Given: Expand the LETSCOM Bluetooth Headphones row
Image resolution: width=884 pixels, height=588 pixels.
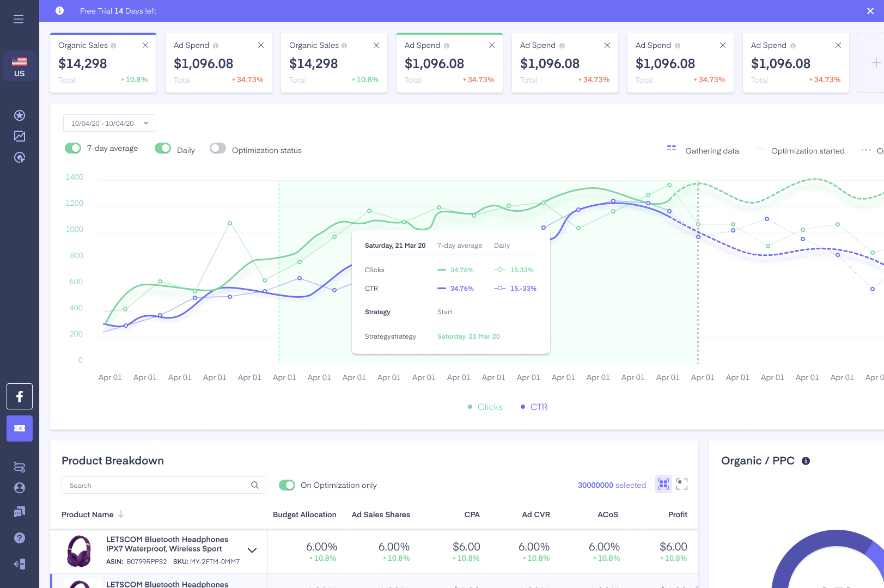Looking at the screenshot, I should 252,550.
